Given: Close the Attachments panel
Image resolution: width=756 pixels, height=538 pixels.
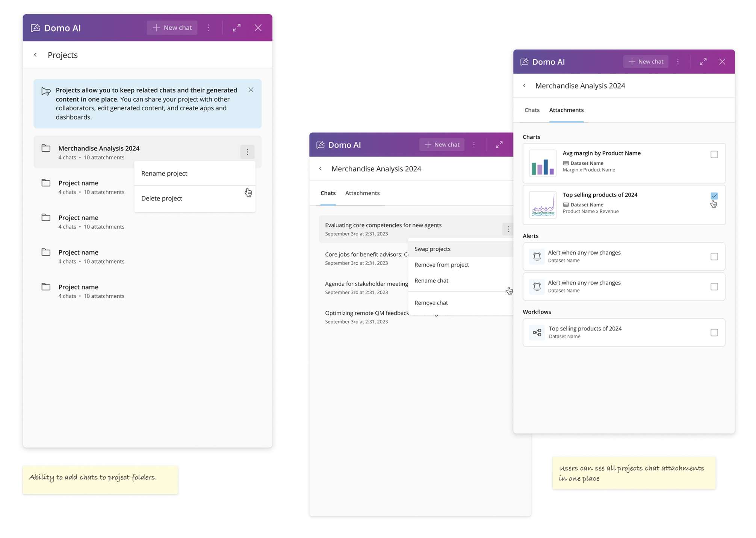Looking at the screenshot, I should 722,62.
